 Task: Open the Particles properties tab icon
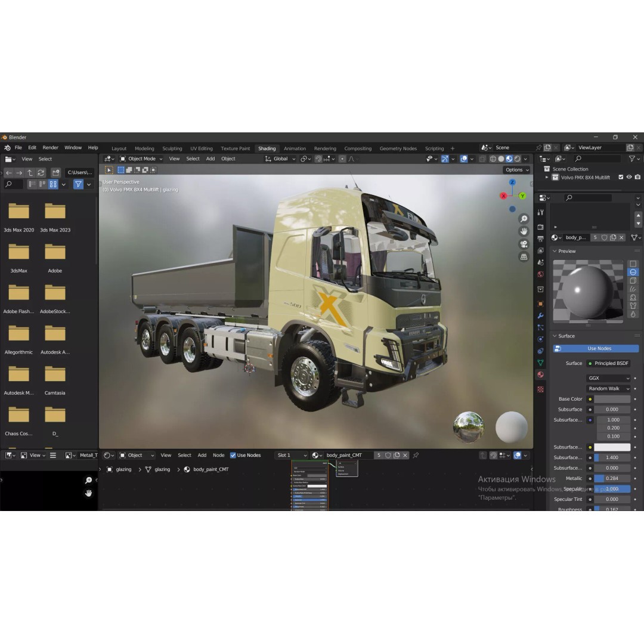540,327
